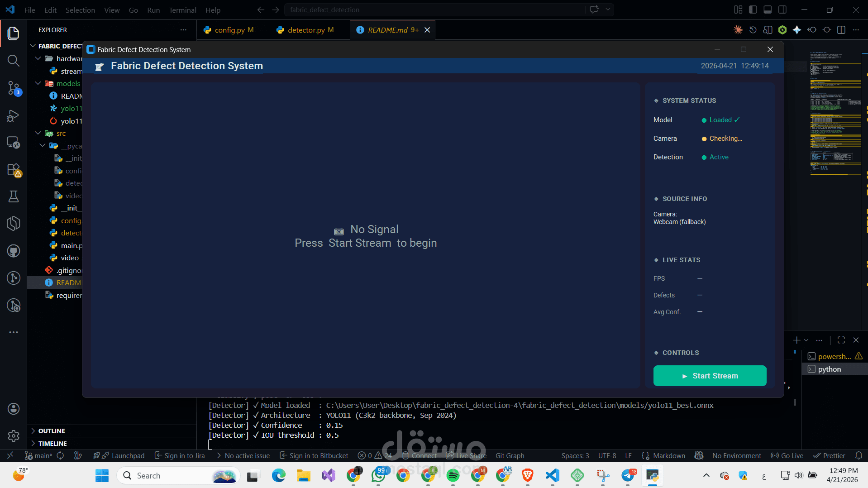The height and width of the screenshot is (488, 868).
Task: Click Go Live in status bar
Action: tap(787, 455)
